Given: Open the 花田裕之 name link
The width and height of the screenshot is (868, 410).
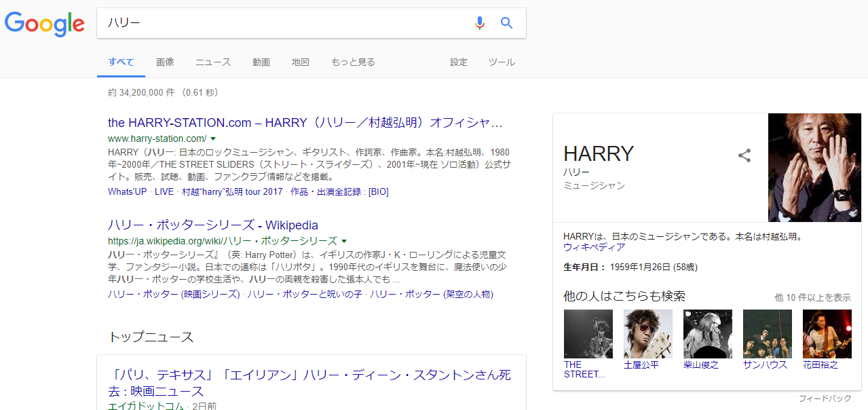Looking at the screenshot, I should tap(820, 365).
